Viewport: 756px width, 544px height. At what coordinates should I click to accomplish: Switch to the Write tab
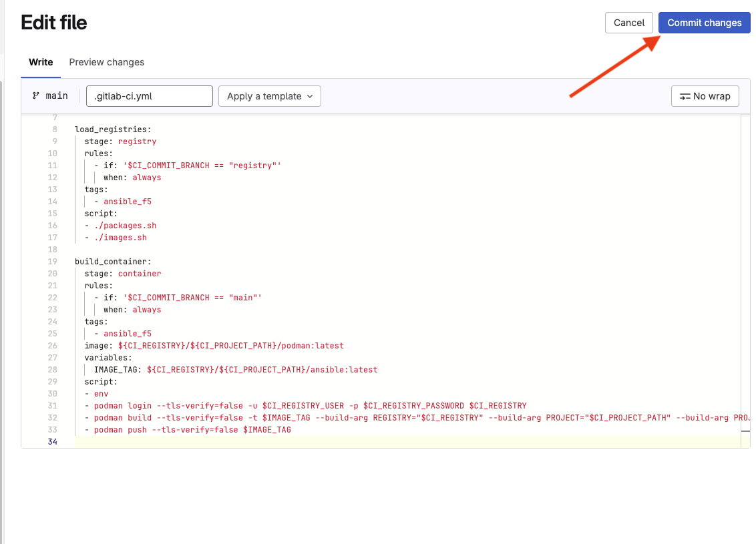coord(41,62)
